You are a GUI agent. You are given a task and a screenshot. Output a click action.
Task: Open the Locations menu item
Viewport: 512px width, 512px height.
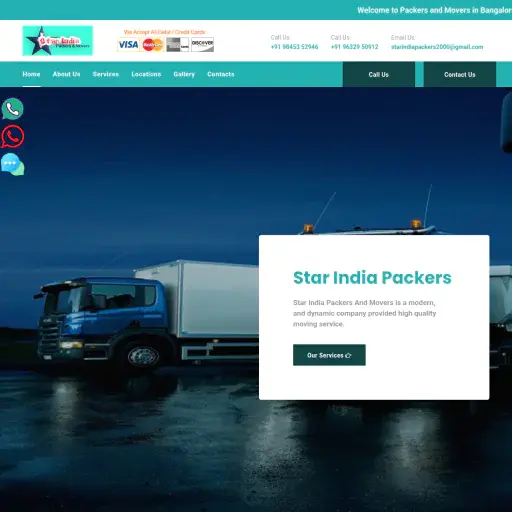coord(146,74)
